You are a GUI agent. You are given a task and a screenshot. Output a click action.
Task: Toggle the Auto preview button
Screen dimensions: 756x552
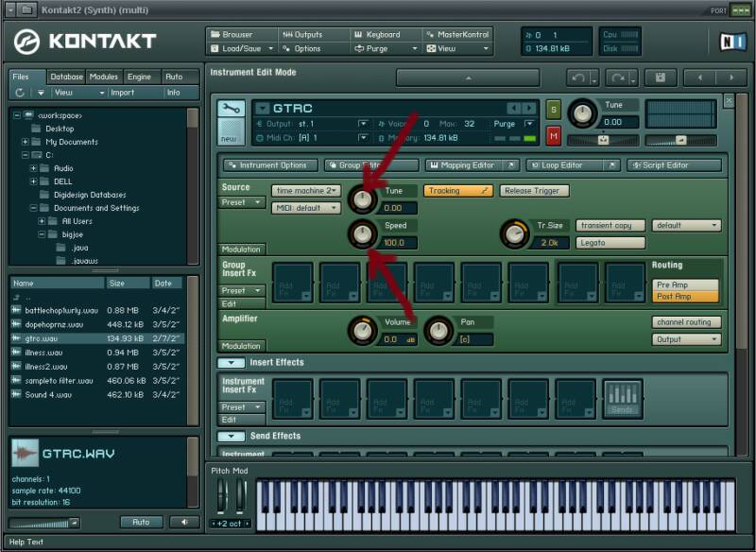[141, 522]
